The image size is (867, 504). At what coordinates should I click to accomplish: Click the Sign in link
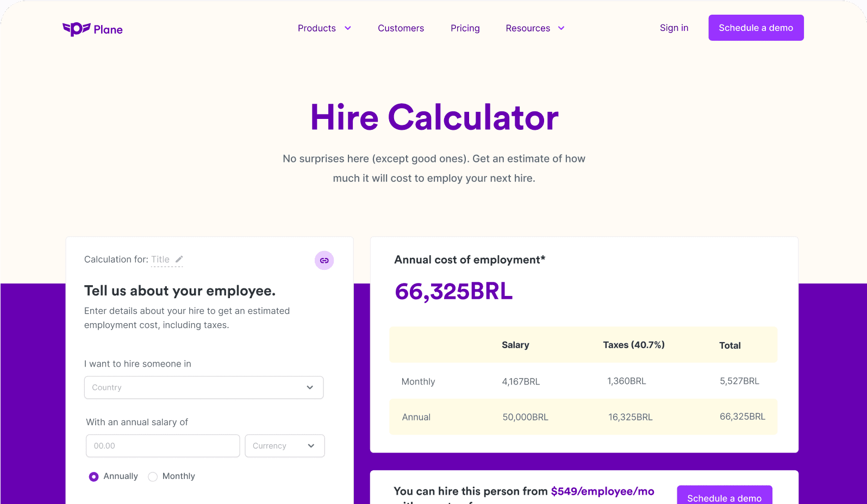coord(674,28)
